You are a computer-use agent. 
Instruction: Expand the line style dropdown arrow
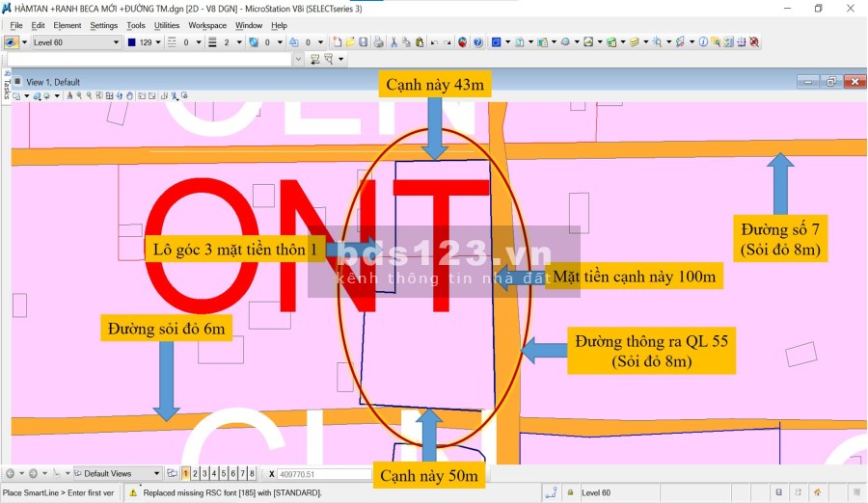pos(199,42)
